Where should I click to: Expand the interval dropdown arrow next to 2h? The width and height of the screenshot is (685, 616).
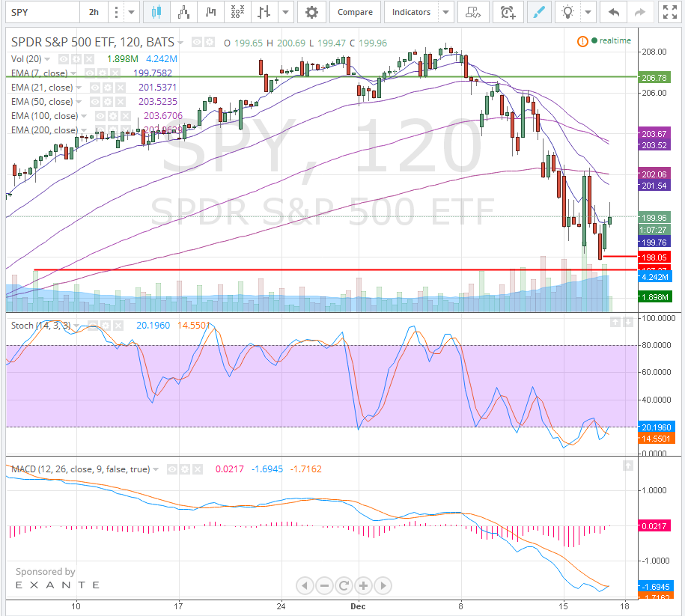click(132, 12)
